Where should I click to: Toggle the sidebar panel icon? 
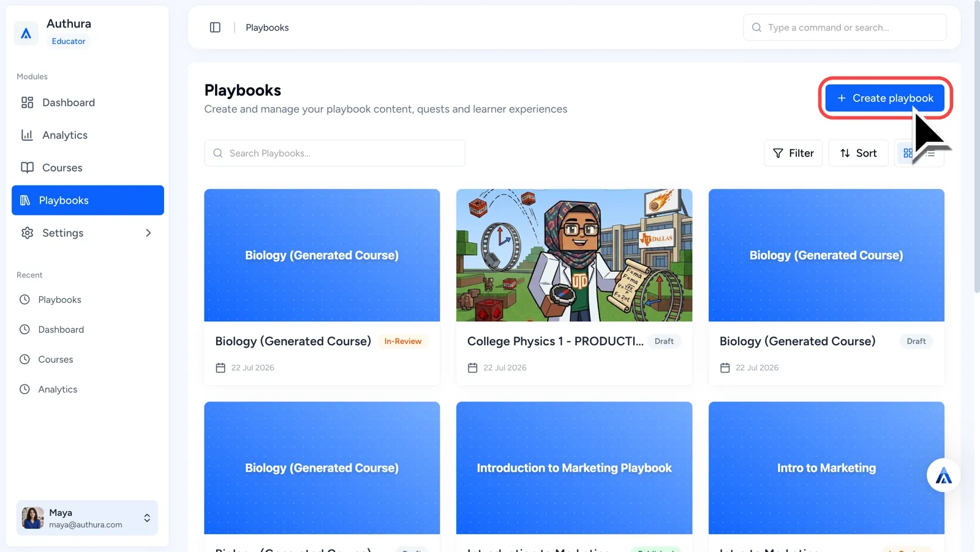pos(215,28)
